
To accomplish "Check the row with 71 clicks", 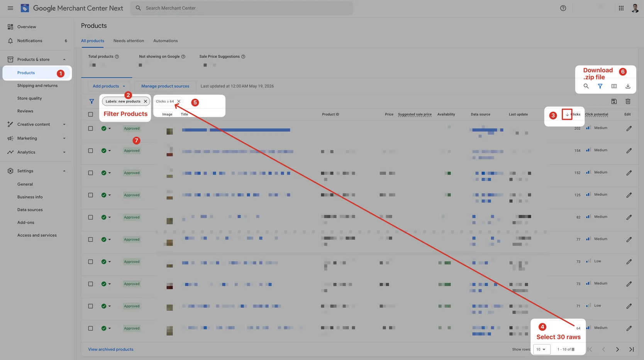I will click(90, 306).
